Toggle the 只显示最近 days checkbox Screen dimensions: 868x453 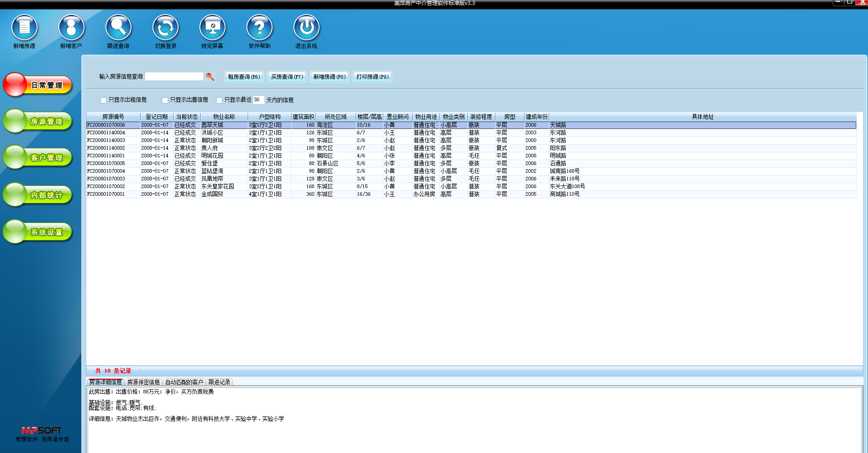click(x=219, y=100)
